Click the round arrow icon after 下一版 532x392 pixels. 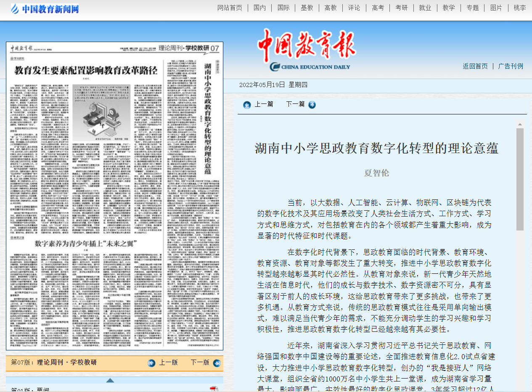[217, 363]
